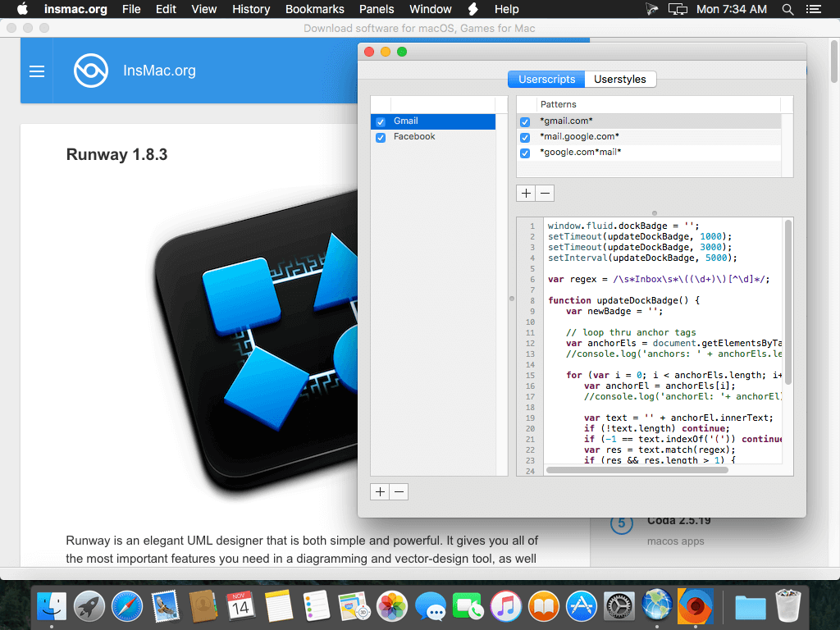Remove selected userscript with minus button
Viewport: 840px width, 630px height.
[x=399, y=492]
